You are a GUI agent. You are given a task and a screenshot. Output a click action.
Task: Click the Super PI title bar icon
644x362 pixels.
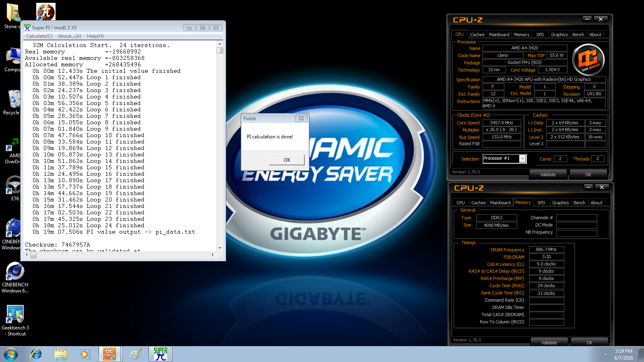pos(27,27)
